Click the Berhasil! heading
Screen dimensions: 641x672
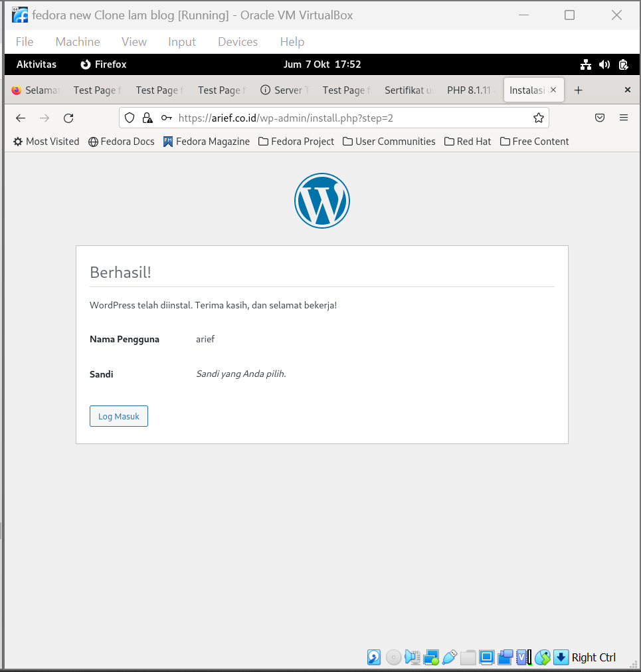coord(120,272)
